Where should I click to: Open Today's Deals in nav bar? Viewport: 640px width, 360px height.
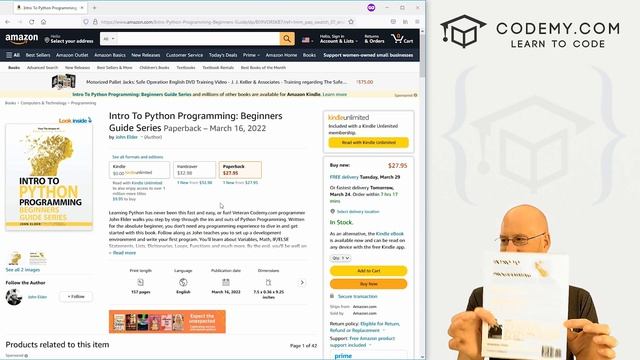[x=223, y=55]
